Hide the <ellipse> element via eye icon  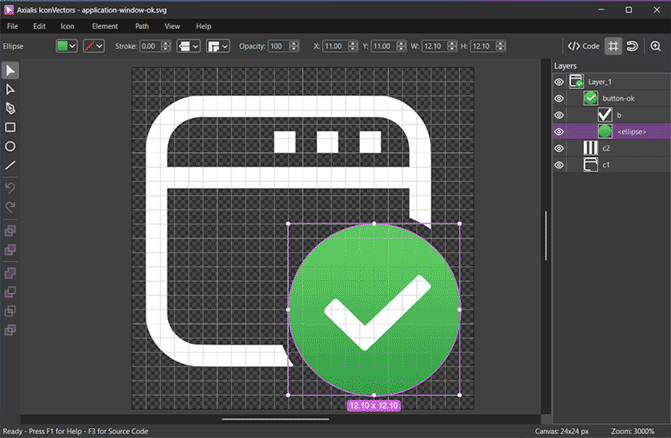559,131
